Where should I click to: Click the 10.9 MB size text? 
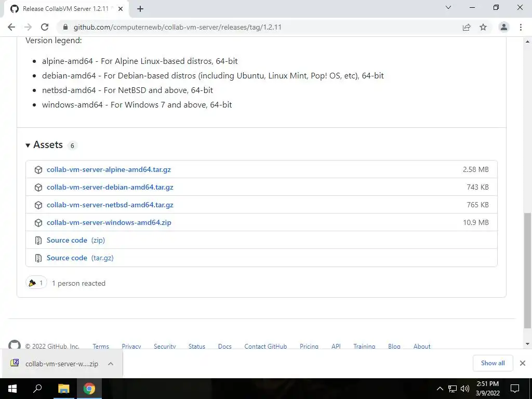(x=476, y=222)
